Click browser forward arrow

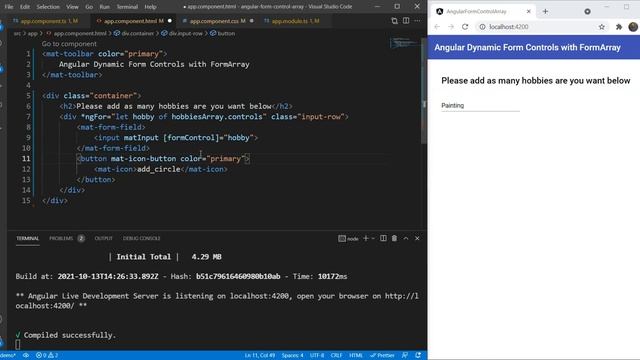pyautogui.click(x=451, y=27)
